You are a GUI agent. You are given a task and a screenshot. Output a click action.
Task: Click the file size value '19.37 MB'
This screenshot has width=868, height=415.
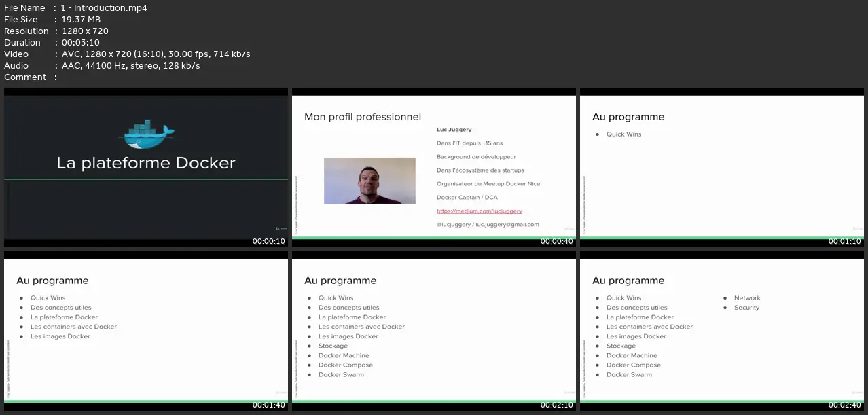(81, 20)
